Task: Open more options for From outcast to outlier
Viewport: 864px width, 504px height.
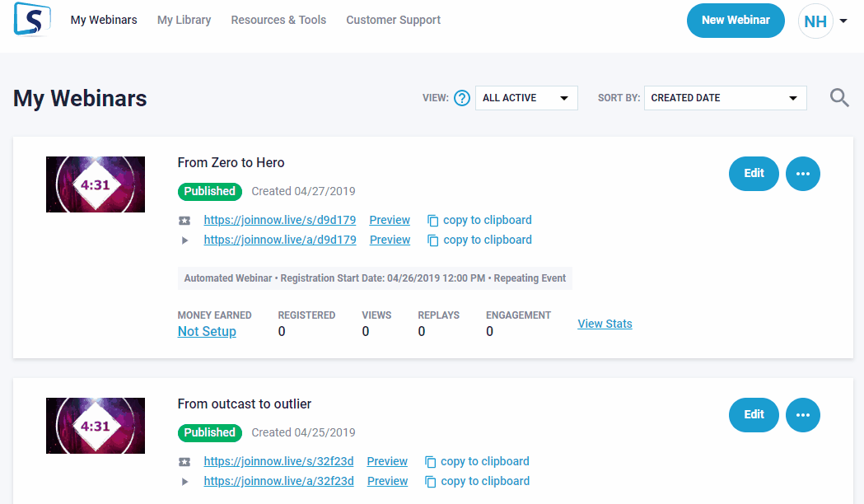Action: (803, 415)
